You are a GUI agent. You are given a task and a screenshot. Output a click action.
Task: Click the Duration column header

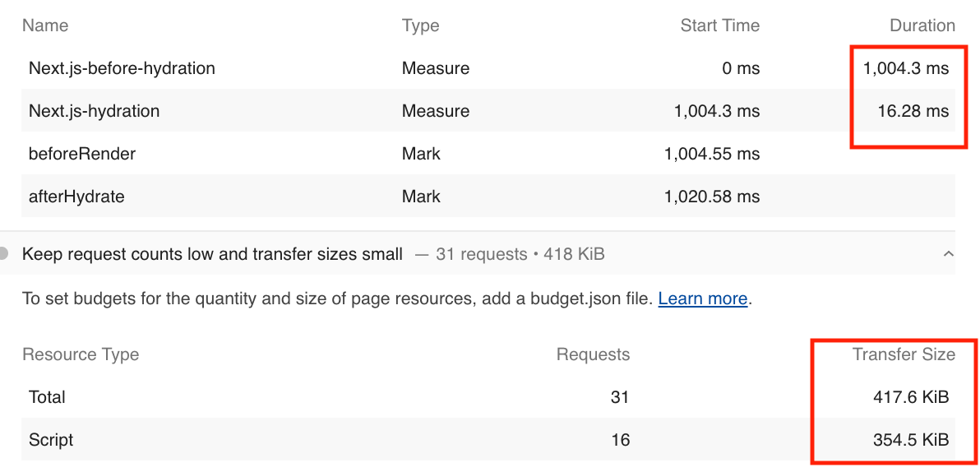[922, 25]
